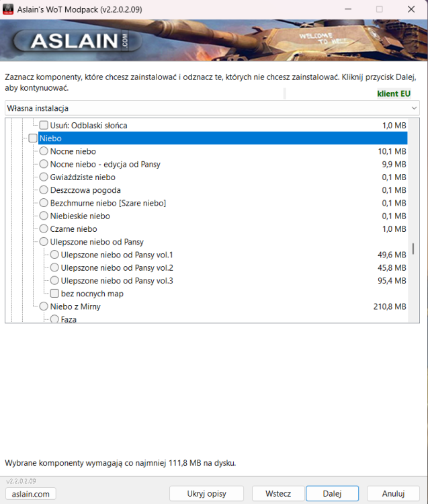This screenshot has height=504, width=428.
Task: Select the 'Niebo z Mirny' radio option
Action: [x=44, y=306]
